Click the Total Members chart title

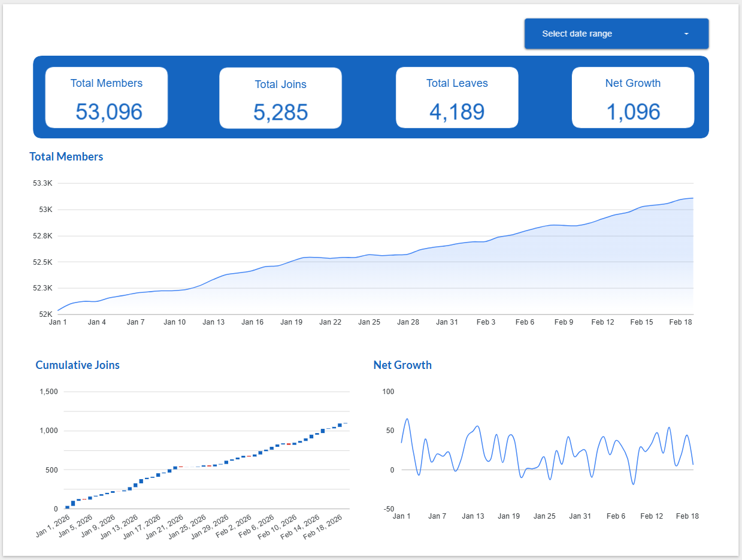[66, 157]
